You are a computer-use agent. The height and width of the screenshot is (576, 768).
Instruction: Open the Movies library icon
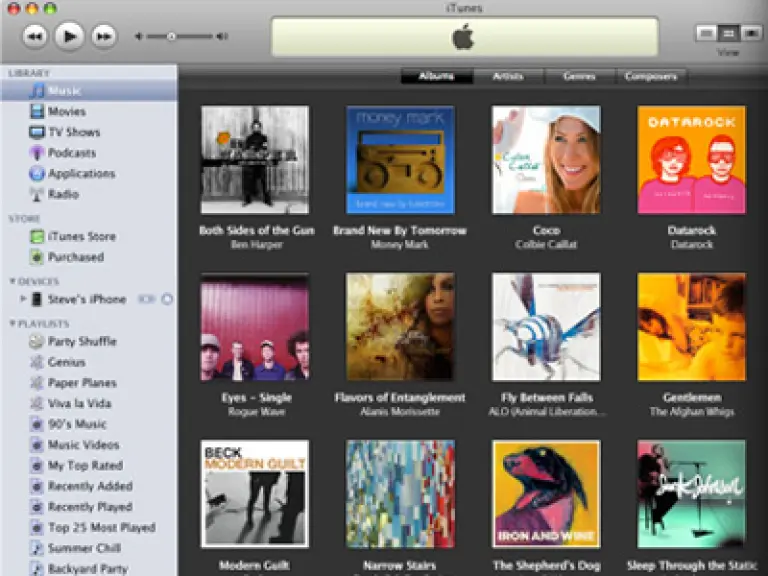click(37, 112)
